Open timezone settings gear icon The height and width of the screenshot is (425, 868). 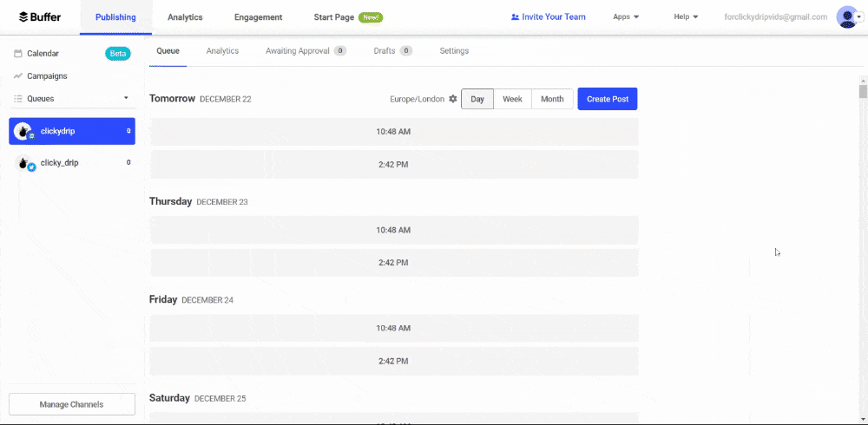pyautogui.click(x=453, y=99)
